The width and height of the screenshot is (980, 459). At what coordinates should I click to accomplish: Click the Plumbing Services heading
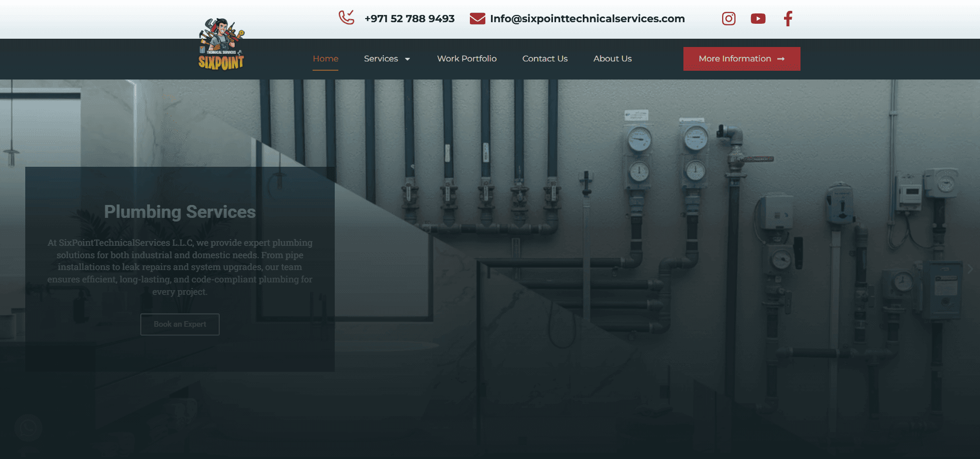(x=180, y=212)
